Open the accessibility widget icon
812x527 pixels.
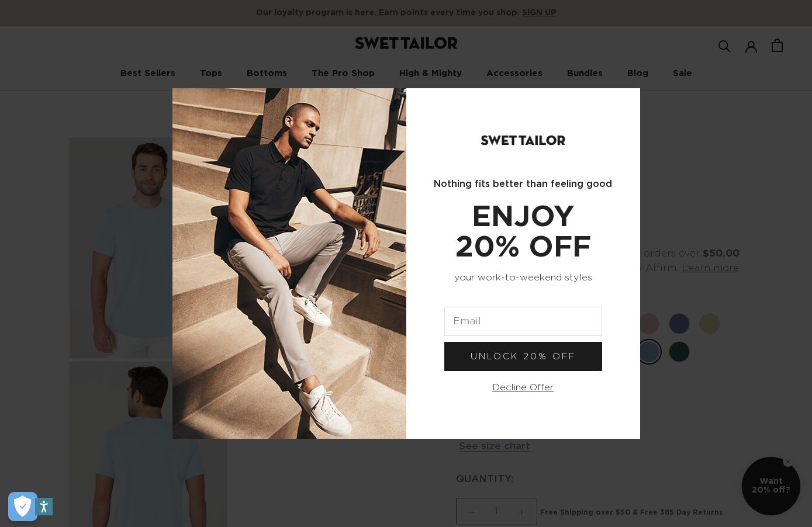tap(44, 507)
